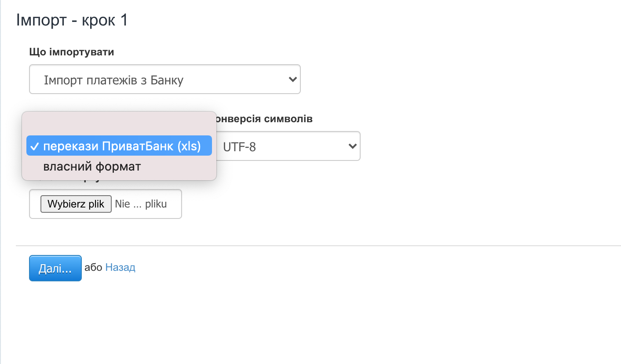Choose "власний формат" from the list
This screenshot has width=621, height=364.
(92, 167)
